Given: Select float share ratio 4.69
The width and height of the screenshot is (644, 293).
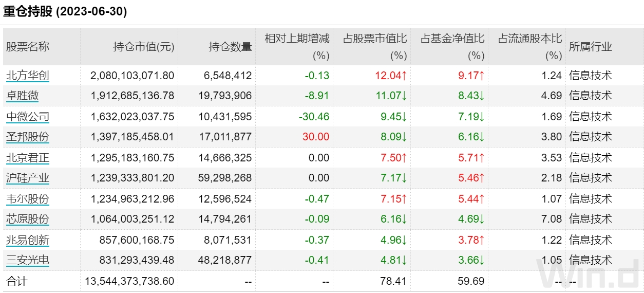Looking at the screenshot, I should tap(552, 96).
